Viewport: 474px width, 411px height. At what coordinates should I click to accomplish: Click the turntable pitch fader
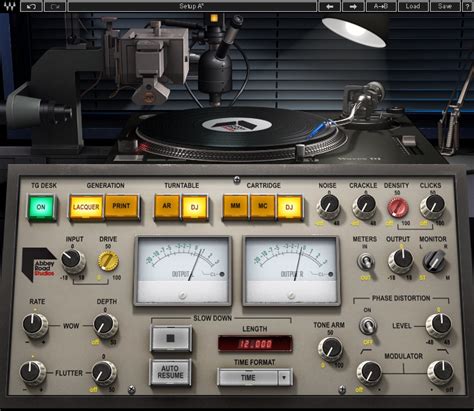[409, 141]
